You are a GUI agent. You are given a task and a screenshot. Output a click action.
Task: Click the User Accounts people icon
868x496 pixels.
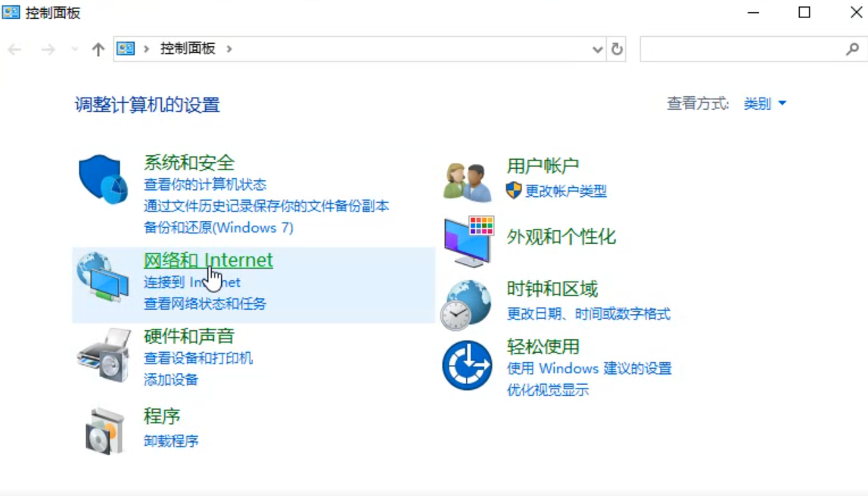click(x=467, y=182)
